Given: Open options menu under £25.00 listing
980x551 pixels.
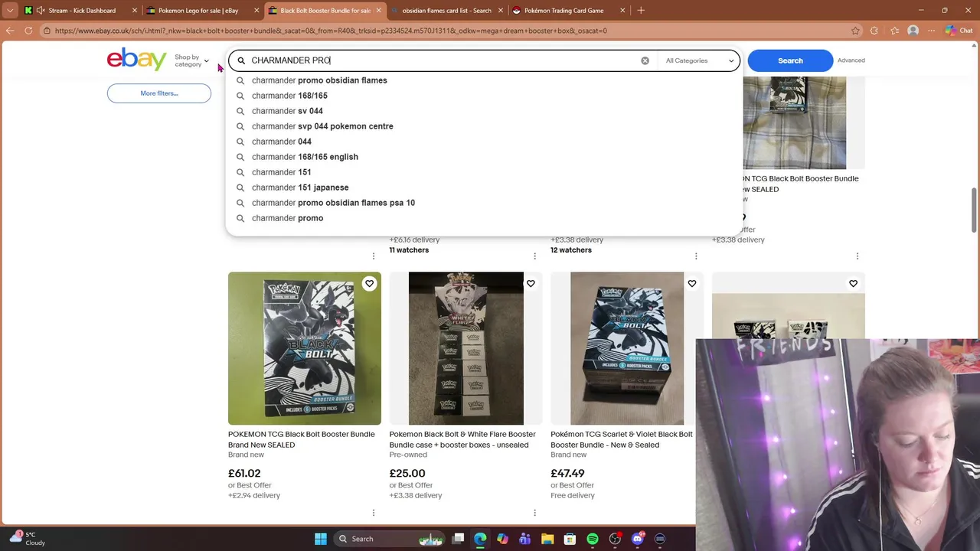Looking at the screenshot, I should (x=534, y=513).
